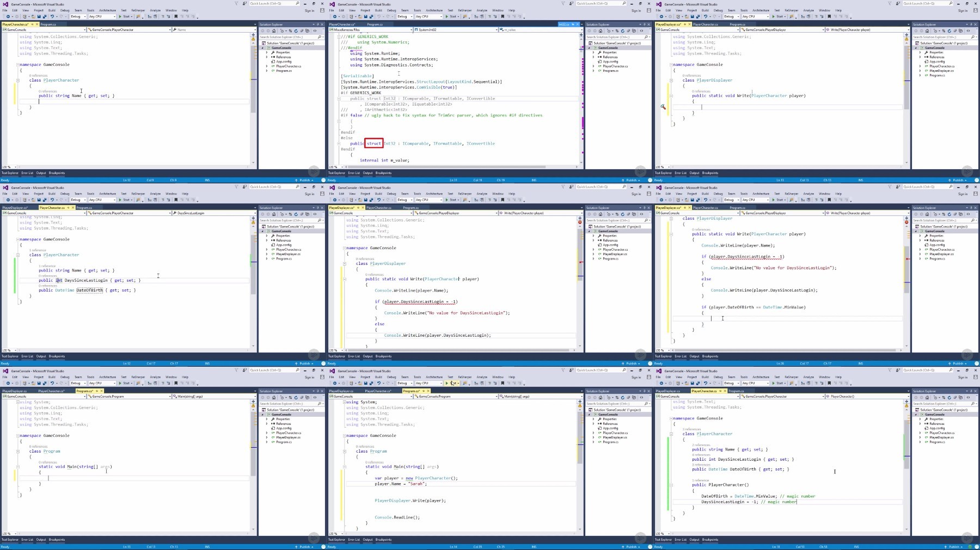980x550 pixels.
Task: Click Start label in the empty Main method window
Action: tap(126, 383)
